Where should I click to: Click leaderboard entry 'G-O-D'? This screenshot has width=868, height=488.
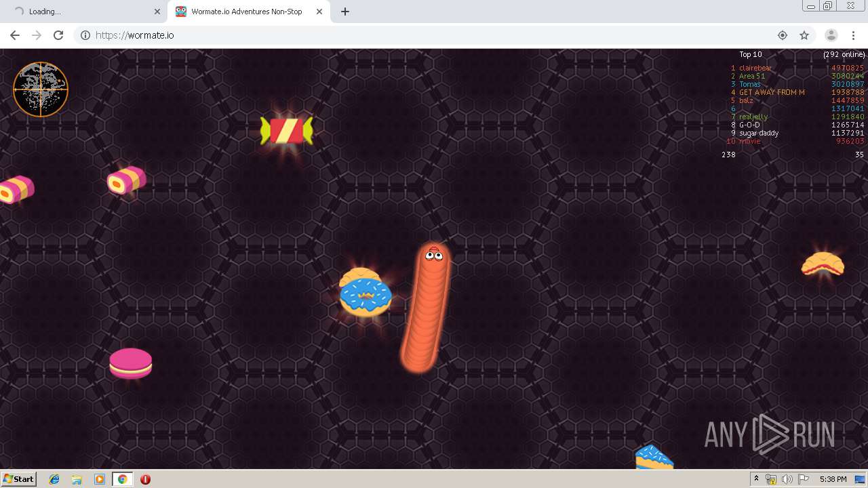click(x=749, y=125)
